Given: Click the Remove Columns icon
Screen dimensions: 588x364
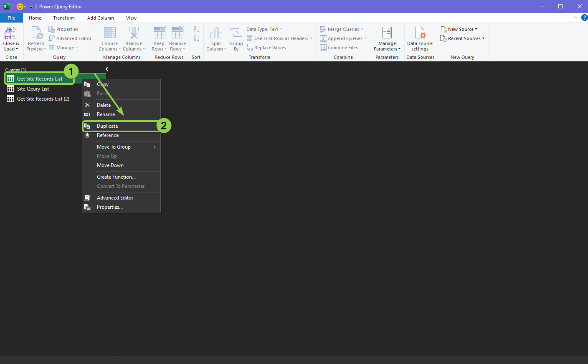Looking at the screenshot, I should point(134,33).
